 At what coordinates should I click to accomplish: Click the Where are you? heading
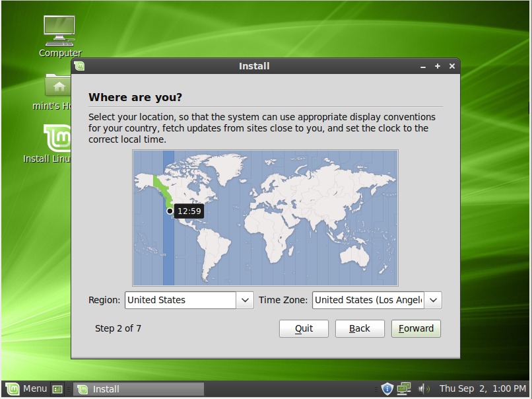click(135, 98)
